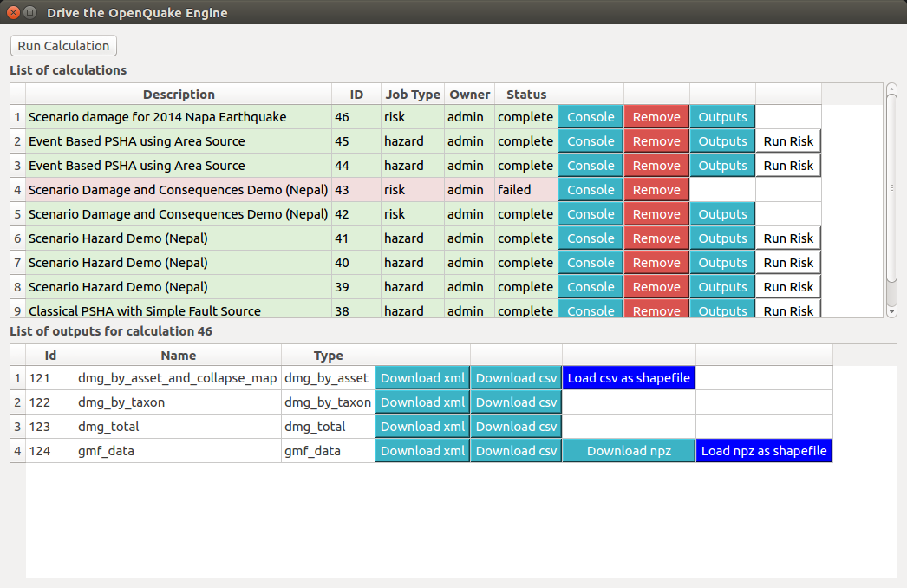Open Console for calculation 39
This screenshot has height=588, width=907.
point(591,287)
